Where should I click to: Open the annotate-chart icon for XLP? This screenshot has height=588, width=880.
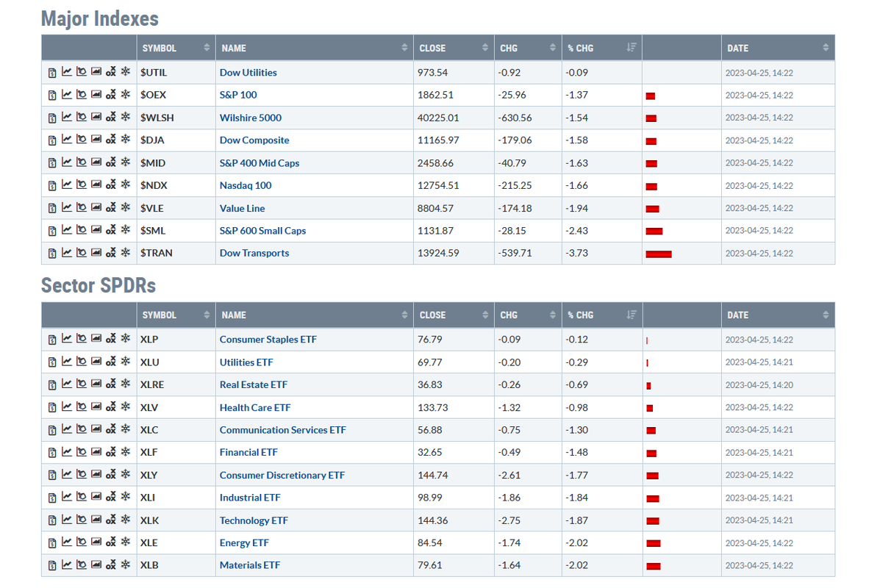[x=82, y=338]
